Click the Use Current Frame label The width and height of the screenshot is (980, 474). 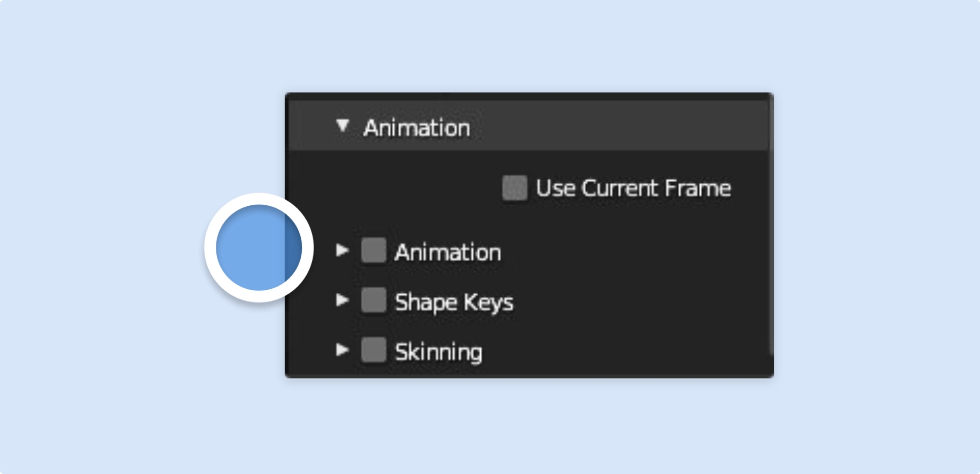[x=634, y=188]
